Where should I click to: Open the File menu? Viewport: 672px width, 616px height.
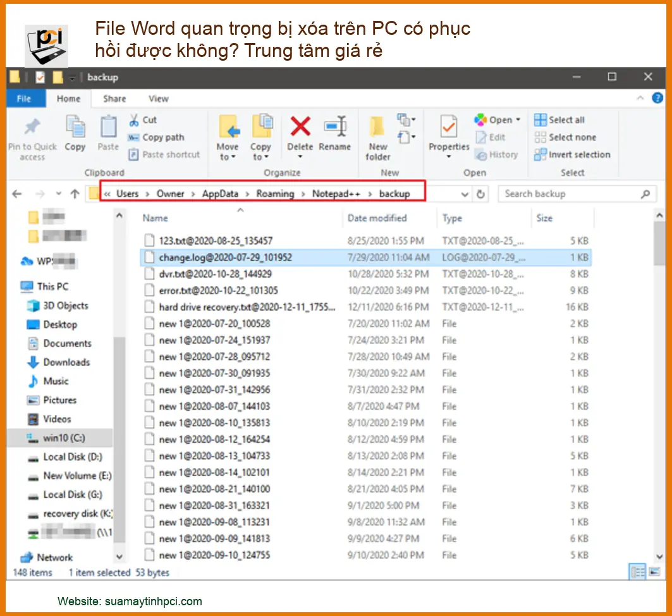tap(25, 99)
